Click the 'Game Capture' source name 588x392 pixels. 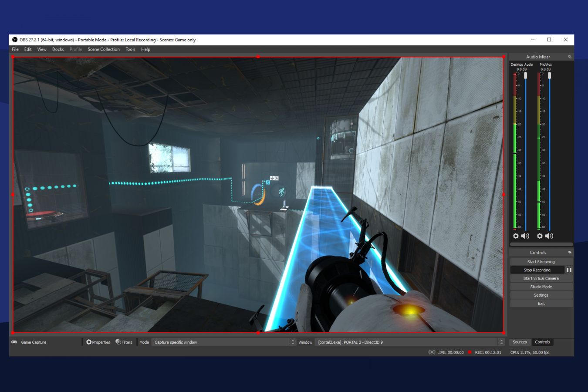tap(34, 342)
